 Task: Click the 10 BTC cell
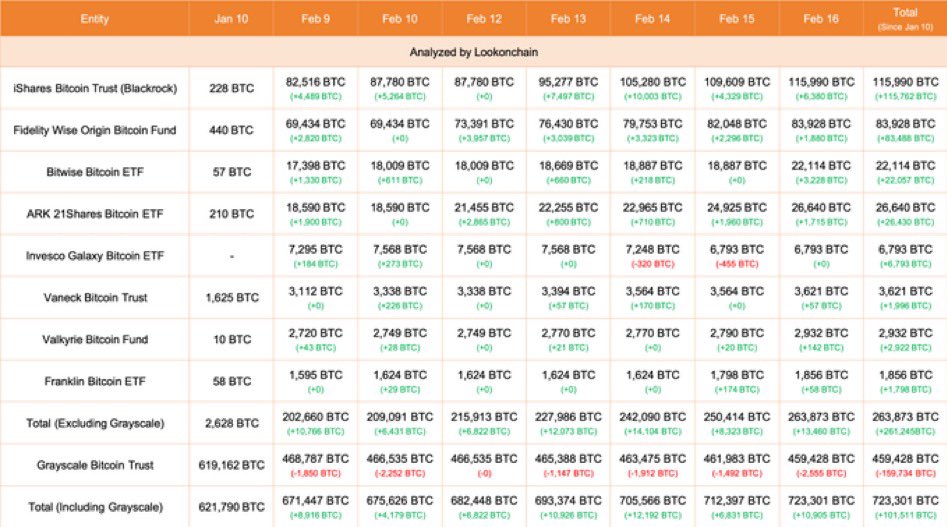(231, 339)
